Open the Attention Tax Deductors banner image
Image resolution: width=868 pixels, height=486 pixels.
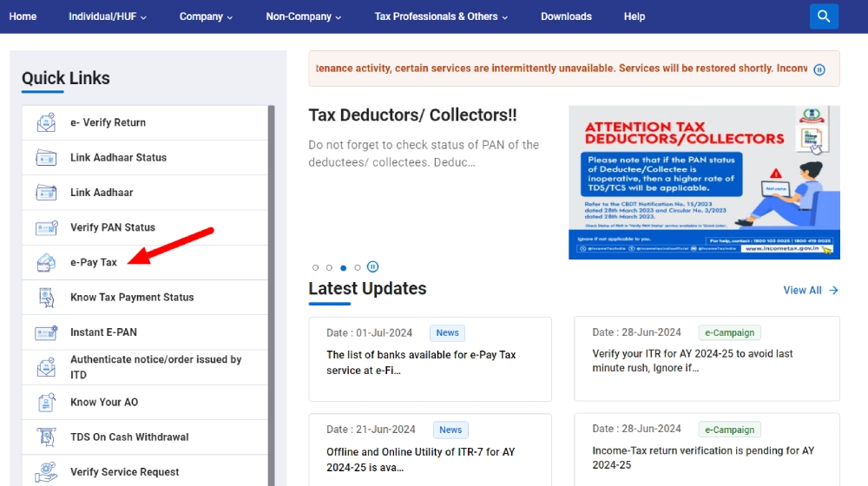[x=704, y=182]
